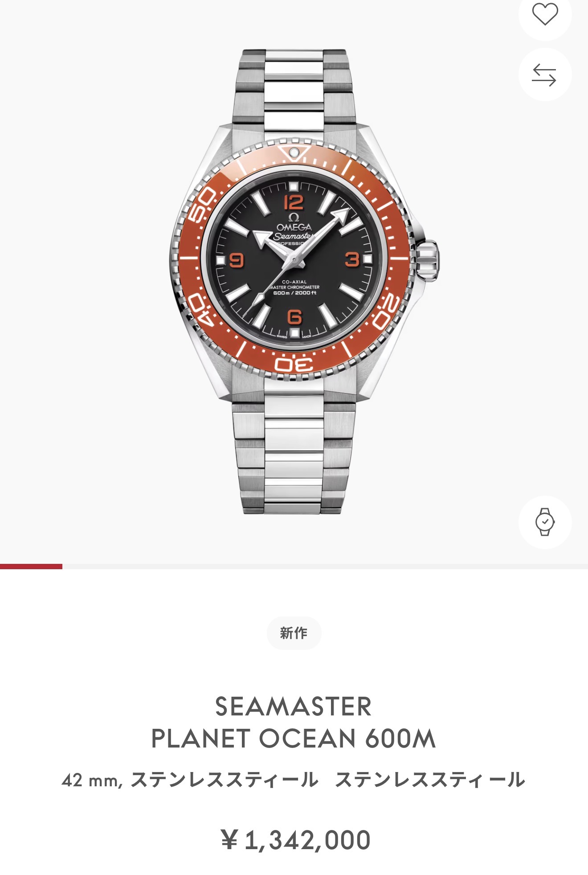Tap the 30 marking on orange bezel
The width and height of the screenshot is (588, 875).
(294, 365)
